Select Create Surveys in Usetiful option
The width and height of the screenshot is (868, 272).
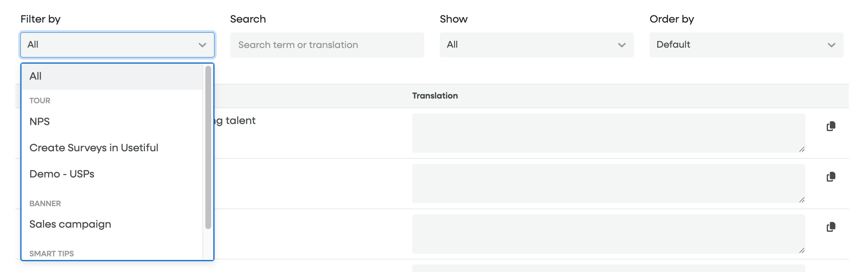94,148
